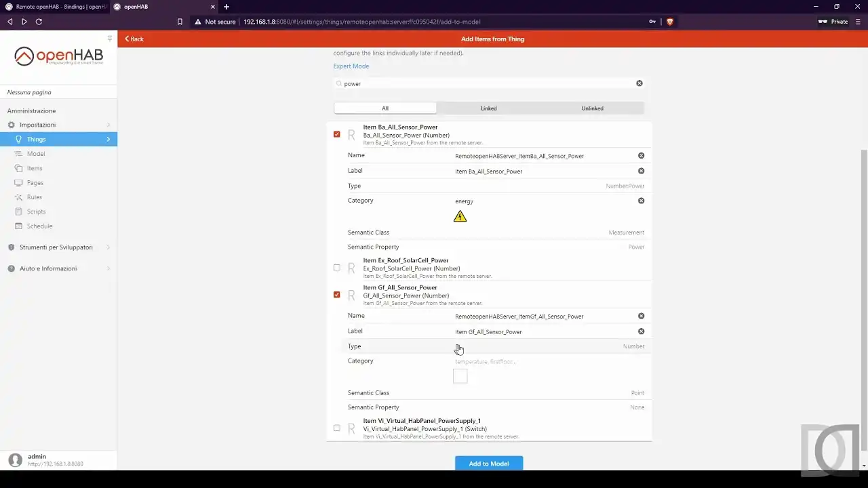Click the saved passwords key icon
868x488 pixels.
click(652, 22)
